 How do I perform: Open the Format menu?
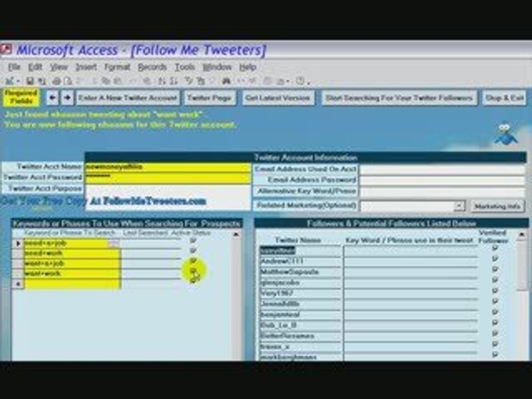coord(117,67)
